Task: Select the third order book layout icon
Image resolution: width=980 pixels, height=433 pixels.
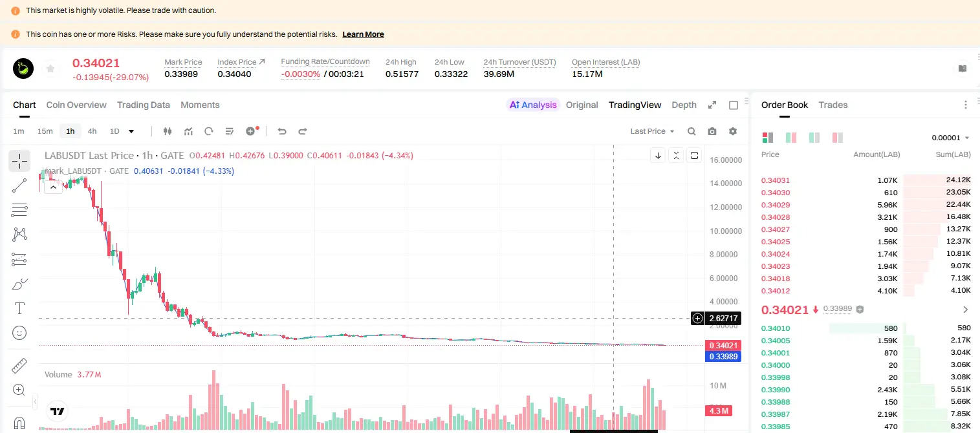Action: point(814,138)
